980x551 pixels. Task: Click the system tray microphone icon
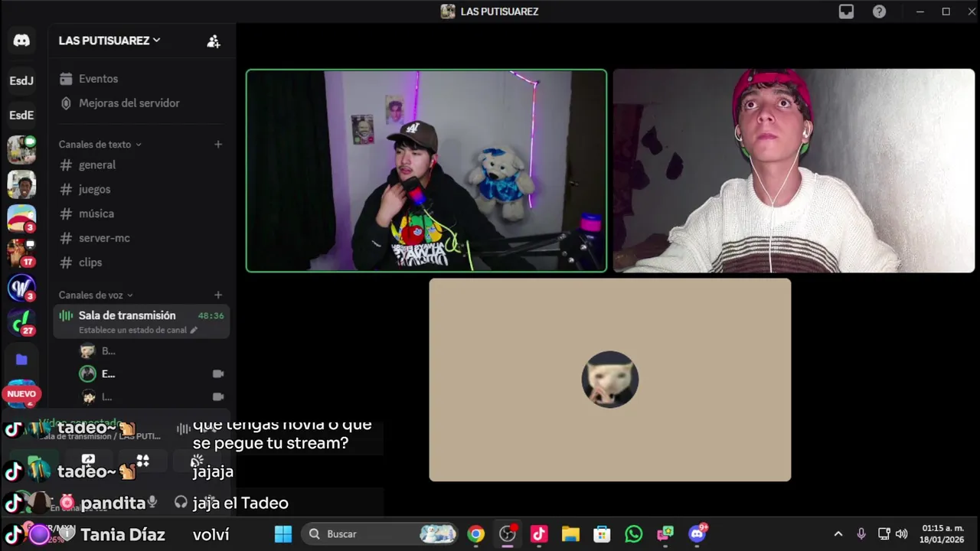[x=861, y=534]
